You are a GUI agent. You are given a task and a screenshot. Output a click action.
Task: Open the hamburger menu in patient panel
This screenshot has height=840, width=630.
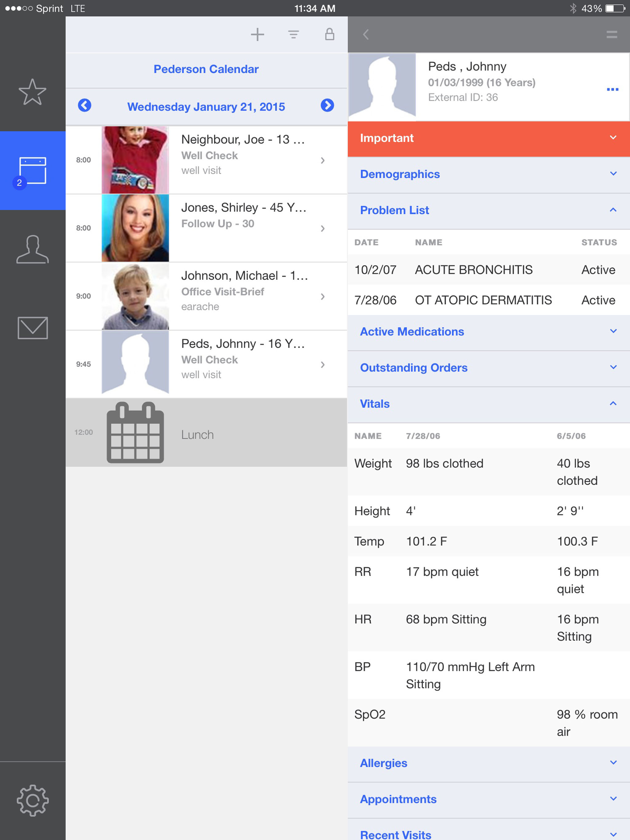pos(611,34)
